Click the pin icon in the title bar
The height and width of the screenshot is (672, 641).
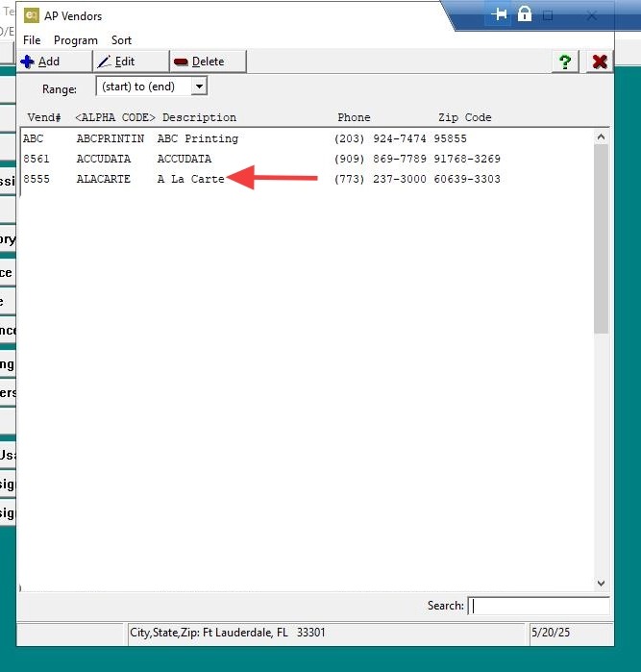pyautogui.click(x=499, y=15)
